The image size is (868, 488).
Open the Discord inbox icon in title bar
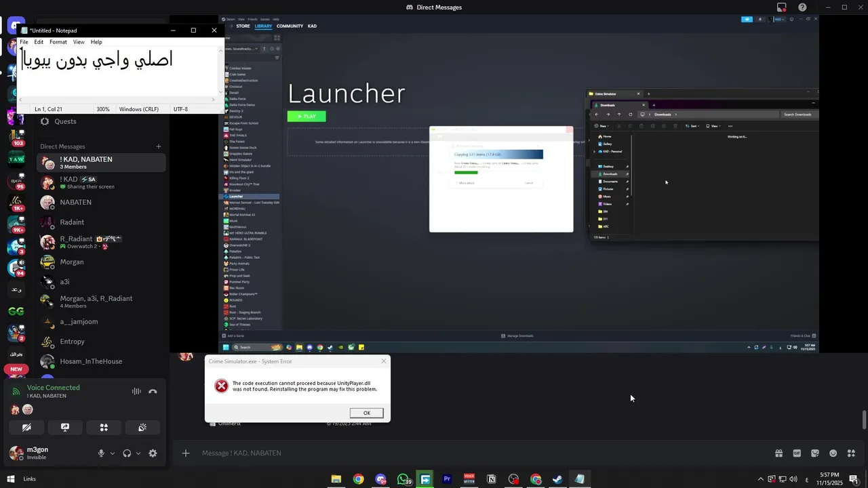pyautogui.click(x=782, y=7)
